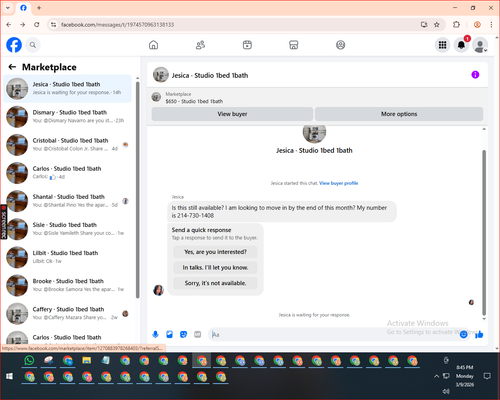Open Dismary - Studio 1bed 1bath chat
The image size is (500, 400).
coord(68,117)
